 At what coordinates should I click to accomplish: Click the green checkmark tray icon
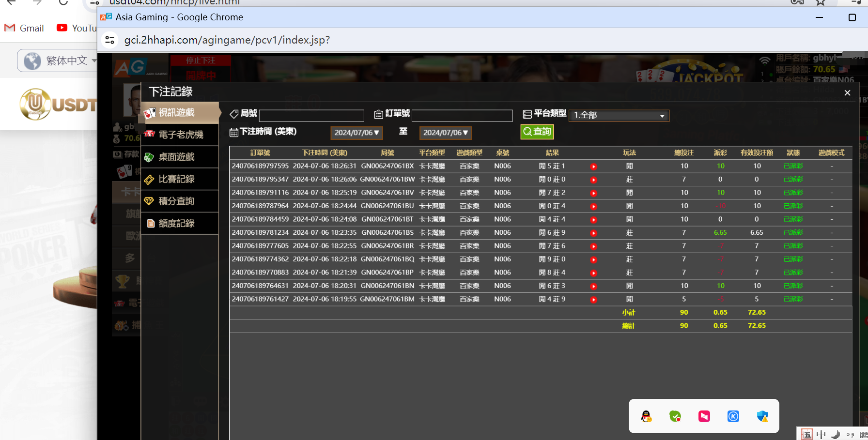tap(675, 416)
